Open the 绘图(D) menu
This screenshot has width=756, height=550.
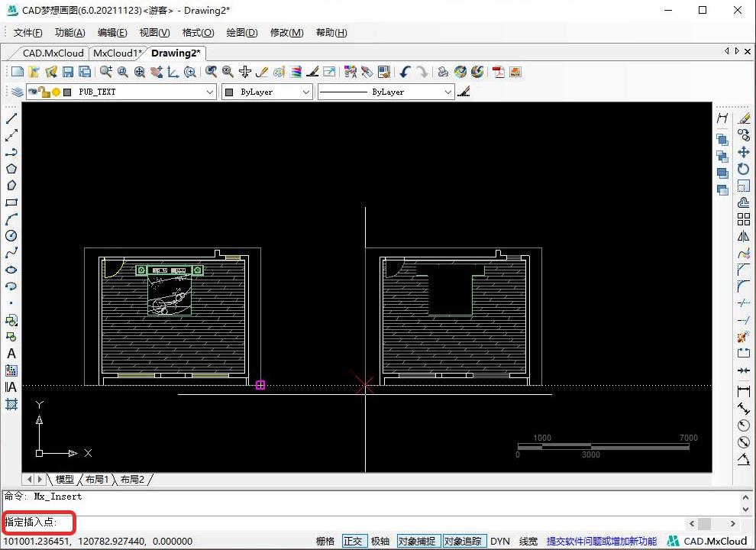(x=241, y=33)
